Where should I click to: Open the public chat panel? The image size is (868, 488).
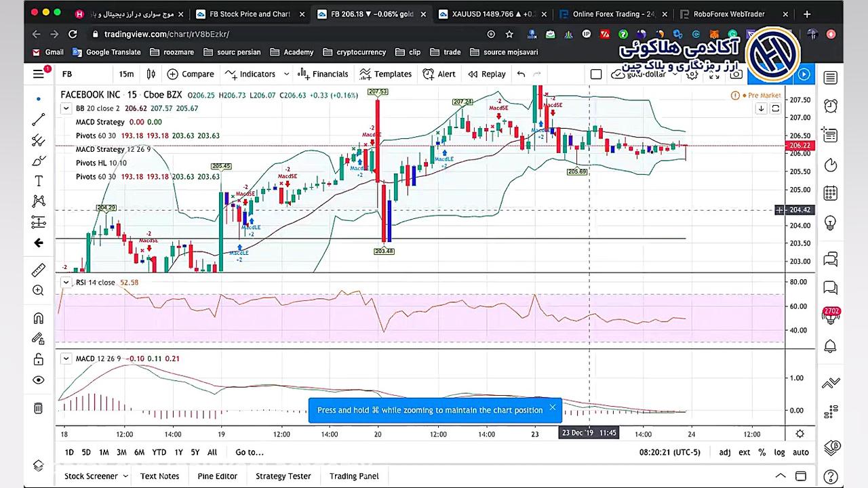pyautogui.click(x=831, y=259)
